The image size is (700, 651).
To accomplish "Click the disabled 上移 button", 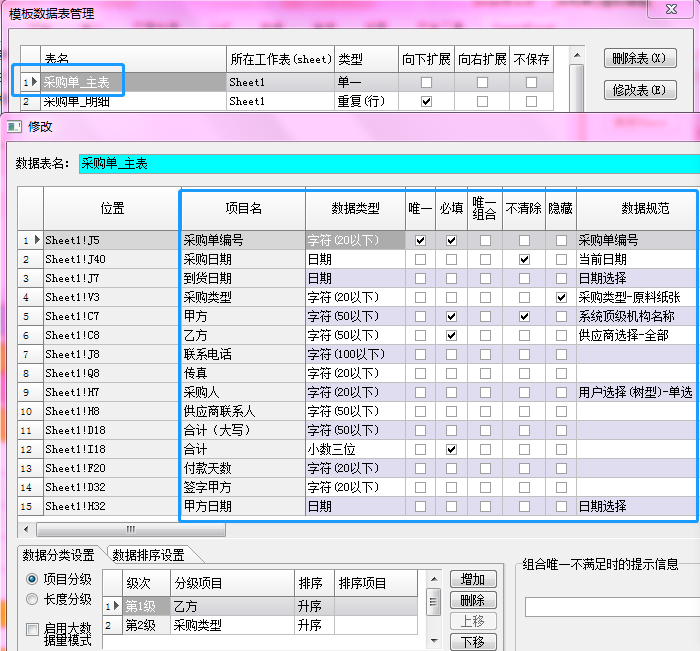I will 473,621.
